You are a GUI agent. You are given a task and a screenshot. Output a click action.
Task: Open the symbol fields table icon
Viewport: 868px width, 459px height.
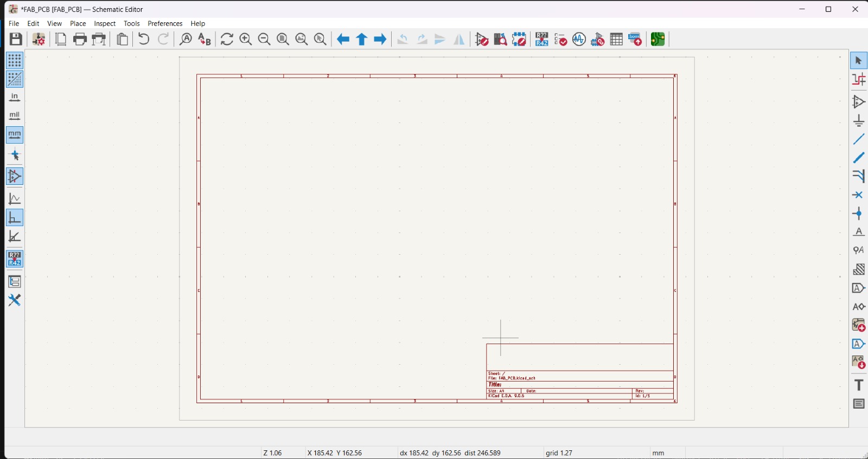click(616, 39)
